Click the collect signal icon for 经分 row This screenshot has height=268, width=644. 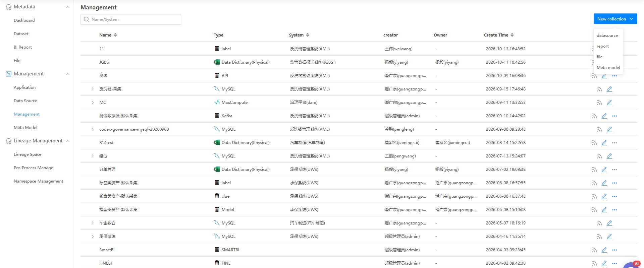[599, 156]
